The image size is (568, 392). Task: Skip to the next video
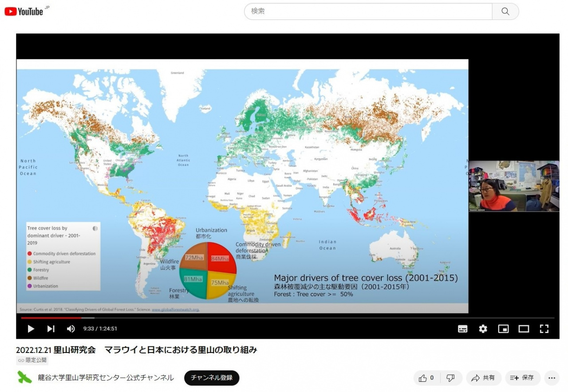[x=51, y=329]
